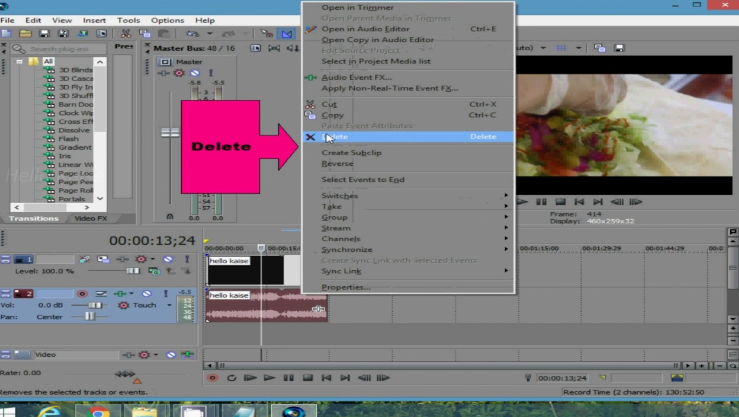Select the Dissolve transition
This screenshot has height=417, width=739.
tap(74, 130)
